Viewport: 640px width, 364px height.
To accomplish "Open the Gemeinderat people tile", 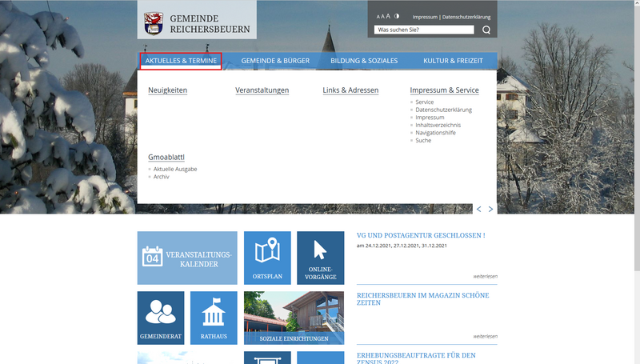I will click(161, 318).
